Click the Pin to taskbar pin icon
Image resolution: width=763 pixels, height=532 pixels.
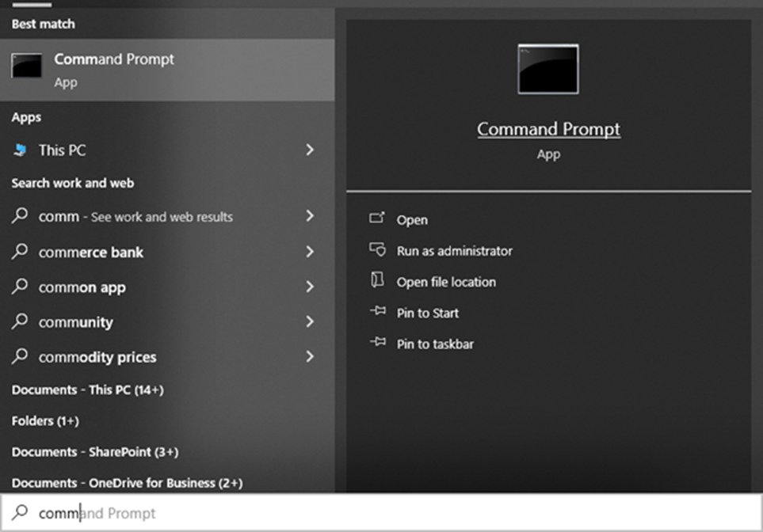pos(378,342)
